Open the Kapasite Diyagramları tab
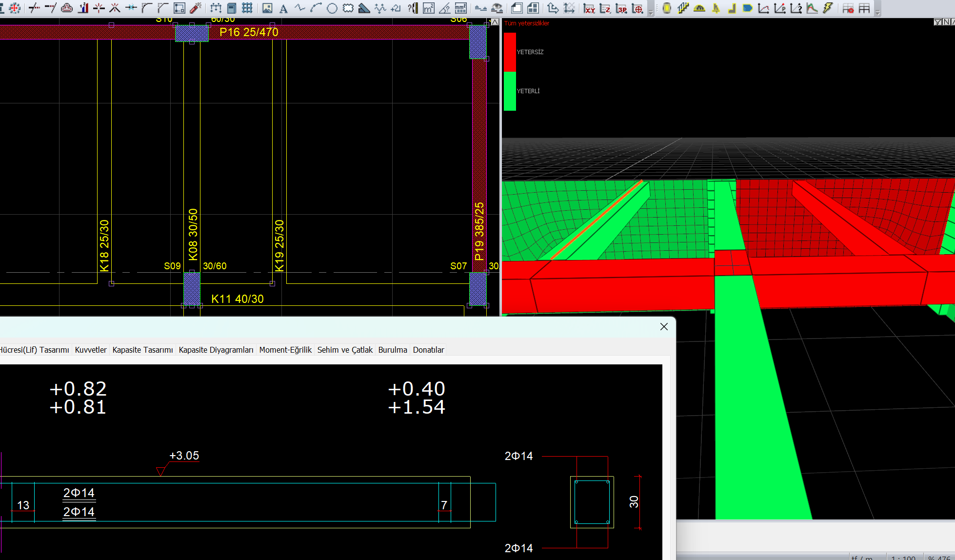The height and width of the screenshot is (560, 955). (216, 350)
